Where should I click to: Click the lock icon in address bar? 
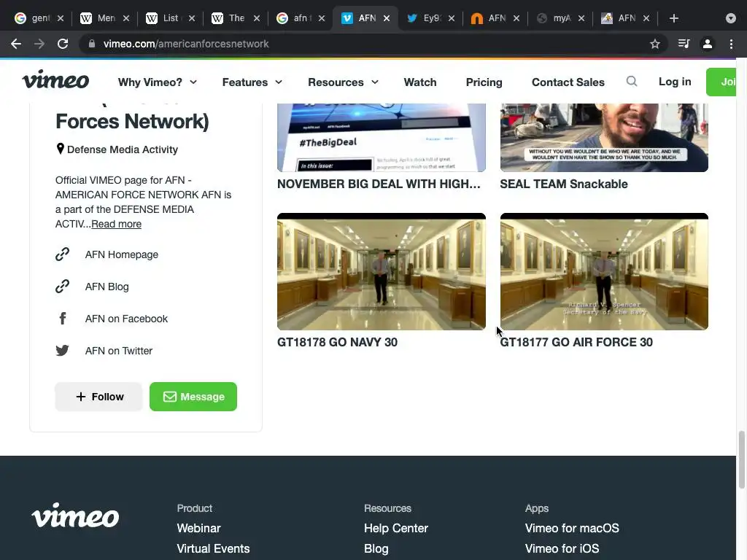(92, 44)
